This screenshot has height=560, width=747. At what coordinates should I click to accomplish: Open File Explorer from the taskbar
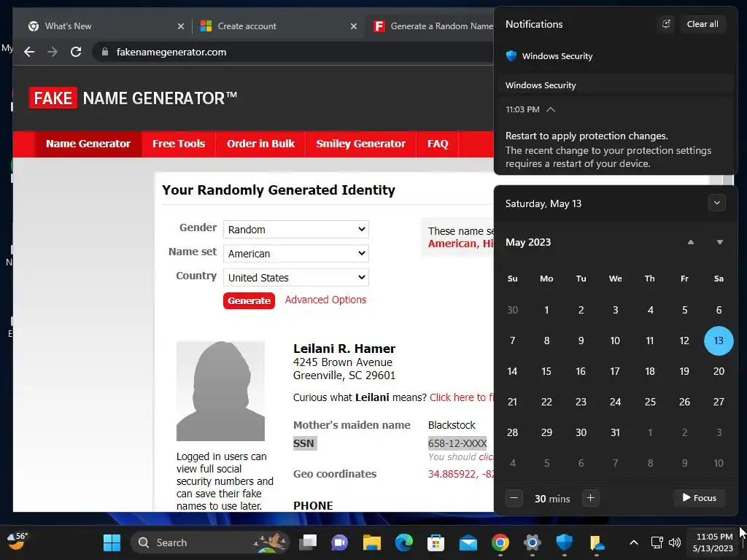(x=371, y=542)
